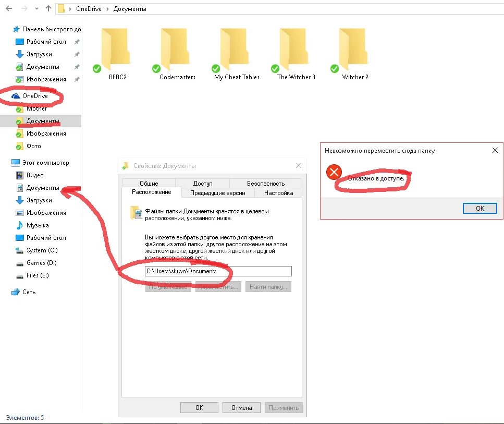Open the Files (E:) drive

tap(38, 275)
